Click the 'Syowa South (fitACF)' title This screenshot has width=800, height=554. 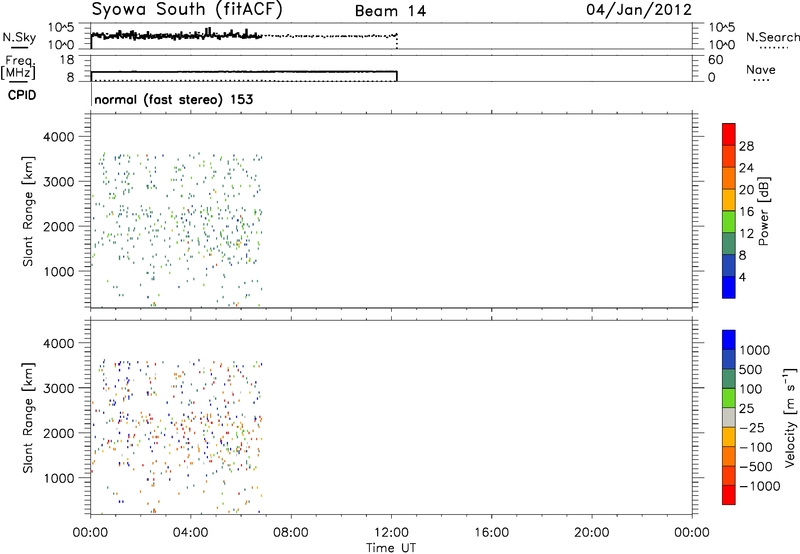tap(187, 10)
